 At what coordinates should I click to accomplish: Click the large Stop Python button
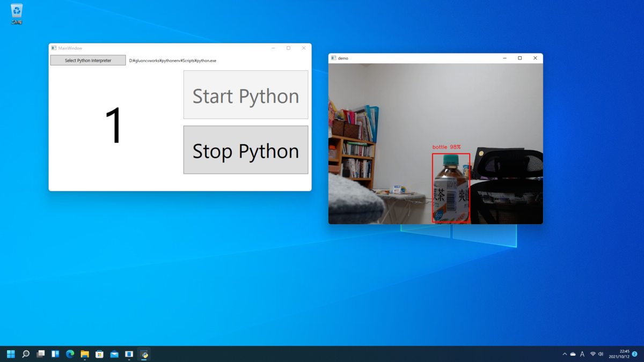click(x=246, y=150)
